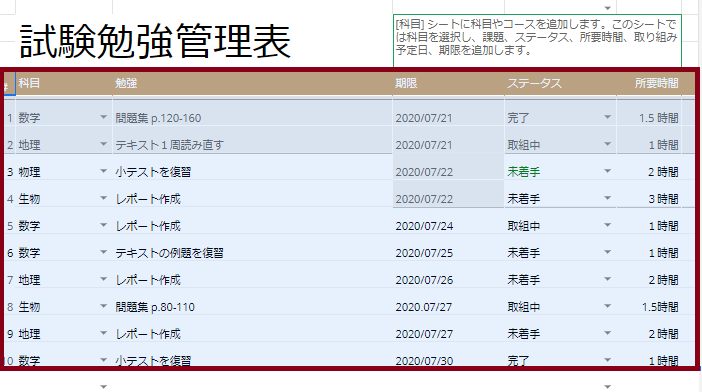Select the 取組中 status text in row 5
Viewport: 702px width, 392px height.
click(523, 226)
